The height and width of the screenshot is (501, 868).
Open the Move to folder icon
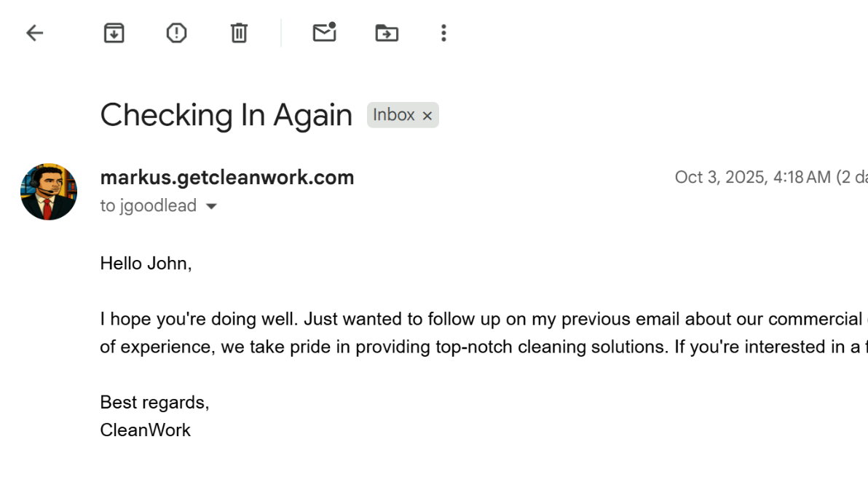pos(387,33)
